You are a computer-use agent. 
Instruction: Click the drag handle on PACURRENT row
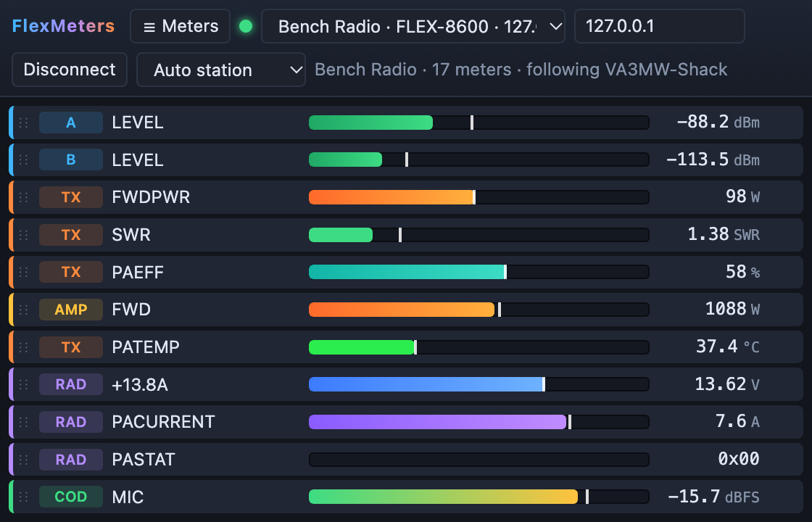click(23, 421)
